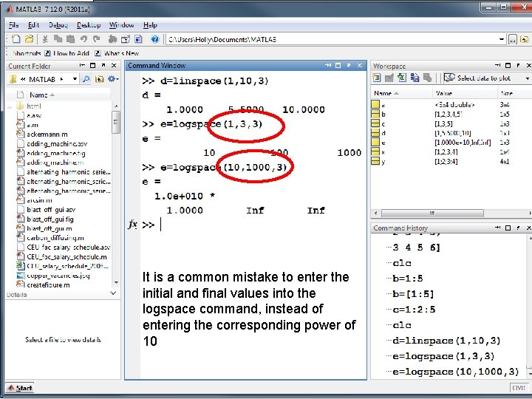This screenshot has height=399, width=532.
Task: Copy selection using the Copy icon
Action: (58, 39)
